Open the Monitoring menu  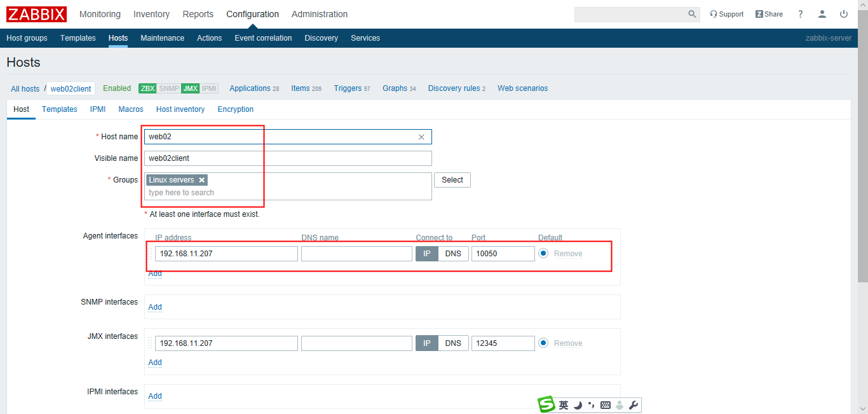pos(100,14)
